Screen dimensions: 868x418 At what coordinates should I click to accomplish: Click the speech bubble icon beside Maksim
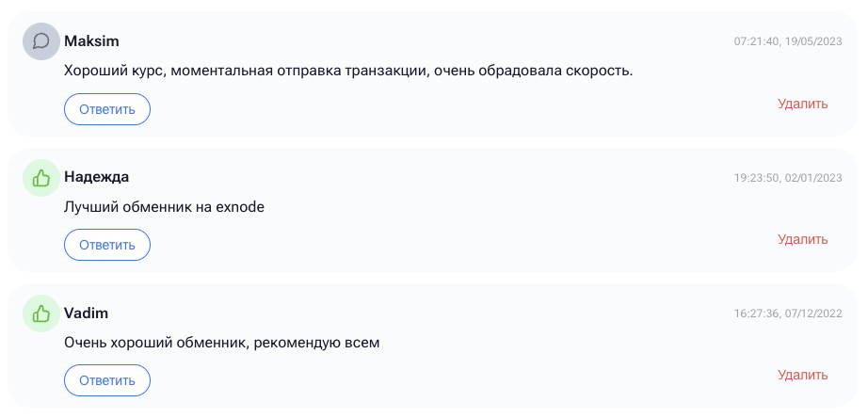(41, 41)
